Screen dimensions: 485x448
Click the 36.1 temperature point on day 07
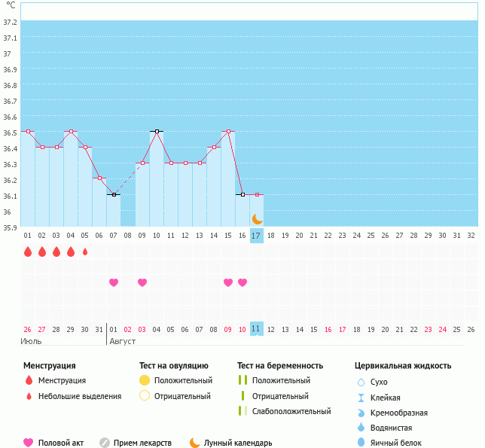click(x=114, y=194)
